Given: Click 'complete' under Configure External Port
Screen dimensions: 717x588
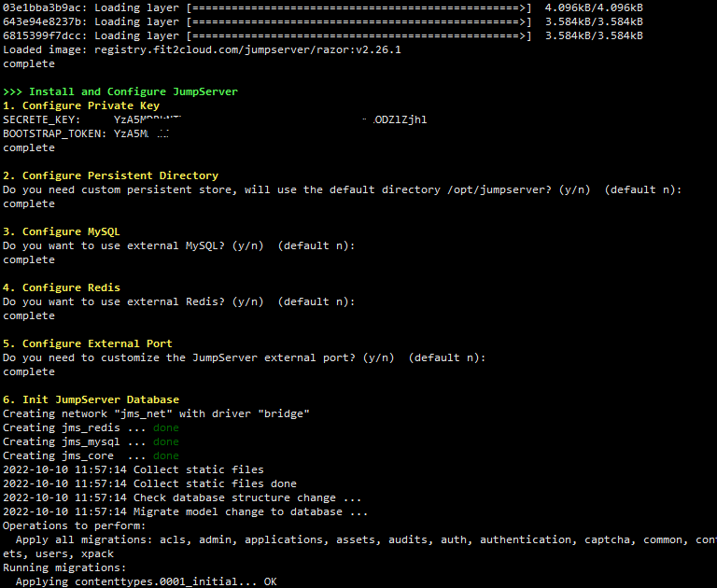Looking at the screenshot, I should 29,371.
